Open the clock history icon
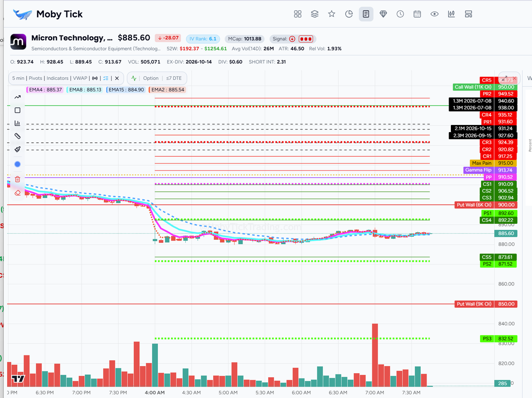 pyautogui.click(x=400, y=14)
